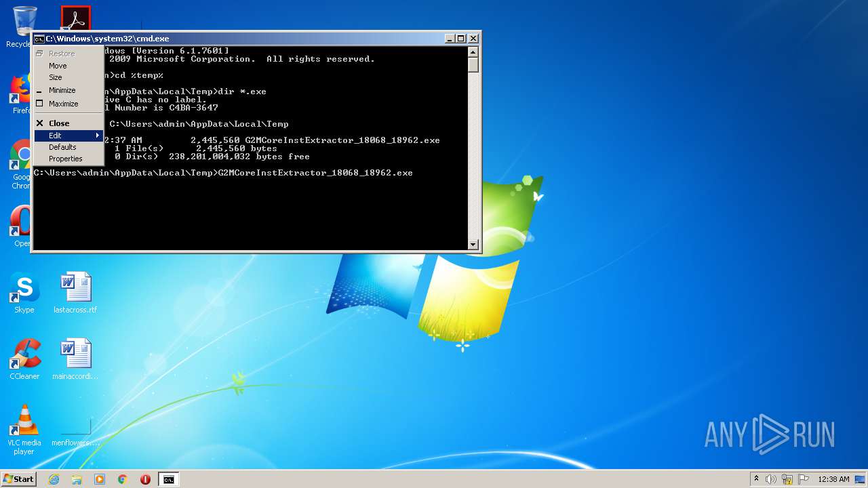This screenshot has height=488, width=868.
Task: Launch Google Chrome desktop shortcut
Action: [20, 165]
